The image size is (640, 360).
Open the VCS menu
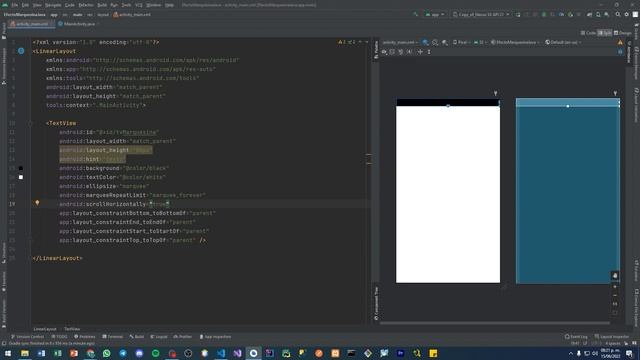coord(139,5)
